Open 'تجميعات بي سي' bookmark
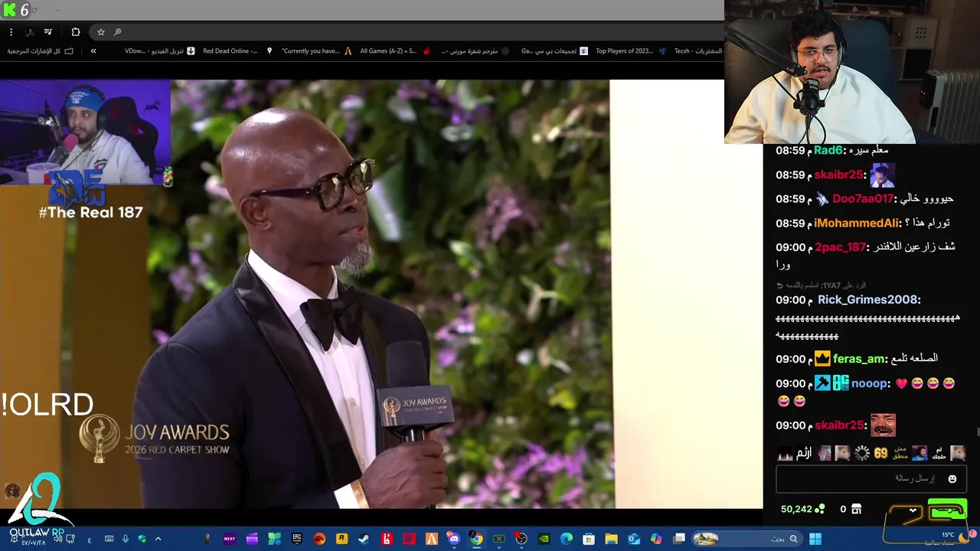980x551 pixels. (x=554, y=51)
